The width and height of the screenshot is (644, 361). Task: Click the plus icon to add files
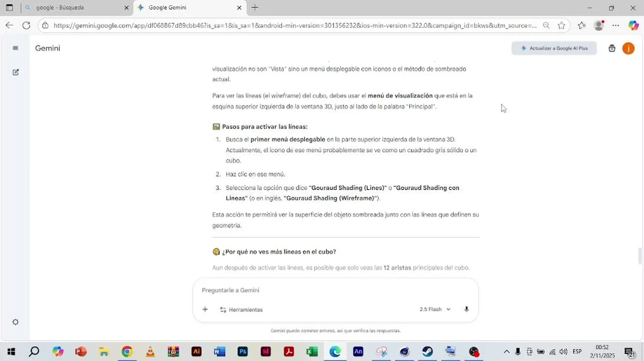pyautogui.click(x=205, y=309)
